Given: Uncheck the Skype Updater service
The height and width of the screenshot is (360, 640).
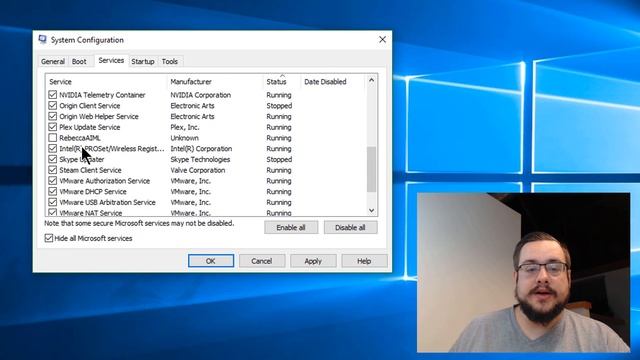Looking at the screenshot, I should [x=52, y=159].
